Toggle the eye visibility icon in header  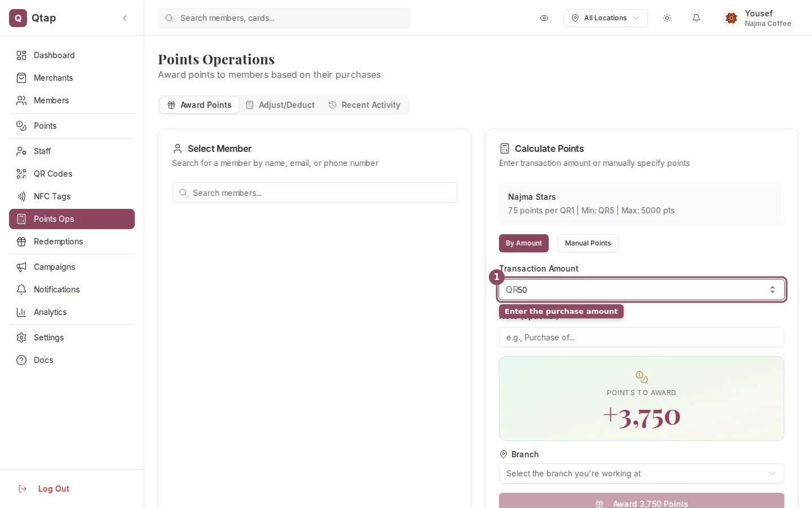pyautogui.click(x=544, y=18)
